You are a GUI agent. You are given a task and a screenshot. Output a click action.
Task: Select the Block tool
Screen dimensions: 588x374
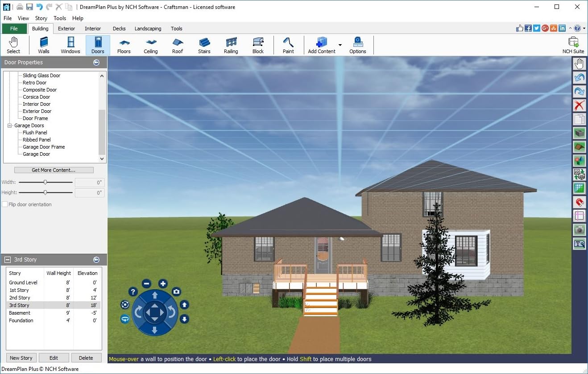pos(258,45)
